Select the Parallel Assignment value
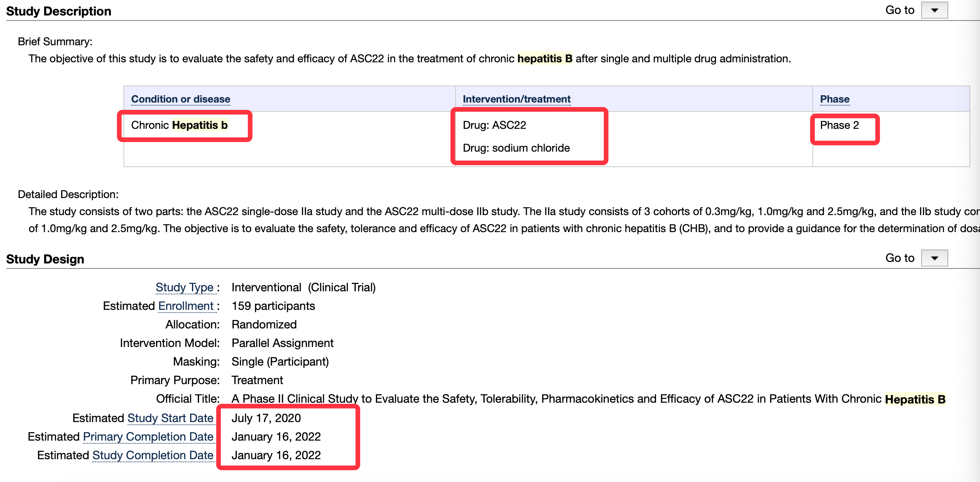The height and width of the screenshot is (482, 980). (x=283, y=343)
